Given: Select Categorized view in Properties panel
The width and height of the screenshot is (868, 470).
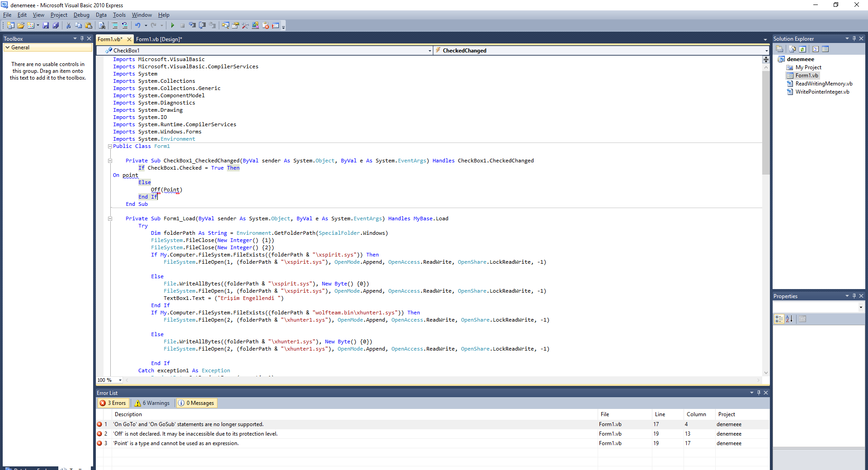Looking at the screenshot, I should 779,319.
